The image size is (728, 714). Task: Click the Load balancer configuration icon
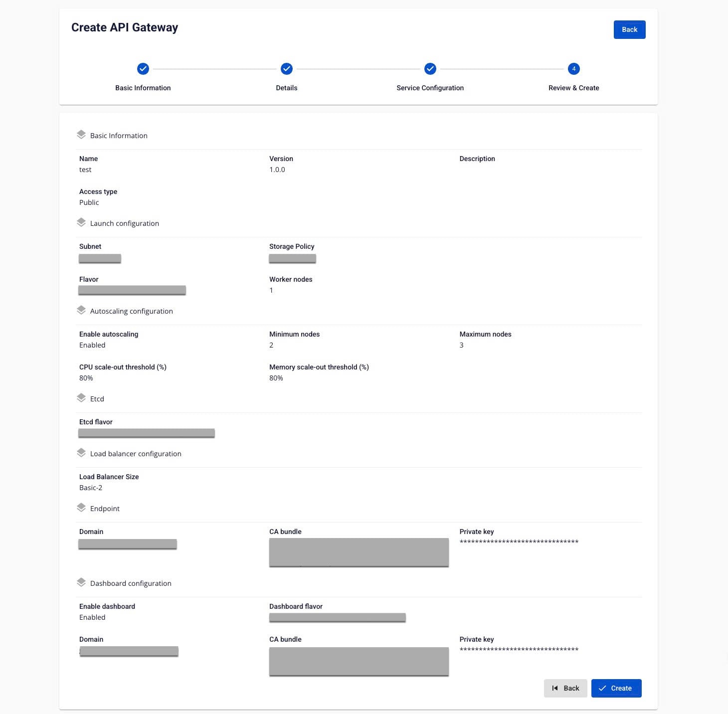pos(81,453)
